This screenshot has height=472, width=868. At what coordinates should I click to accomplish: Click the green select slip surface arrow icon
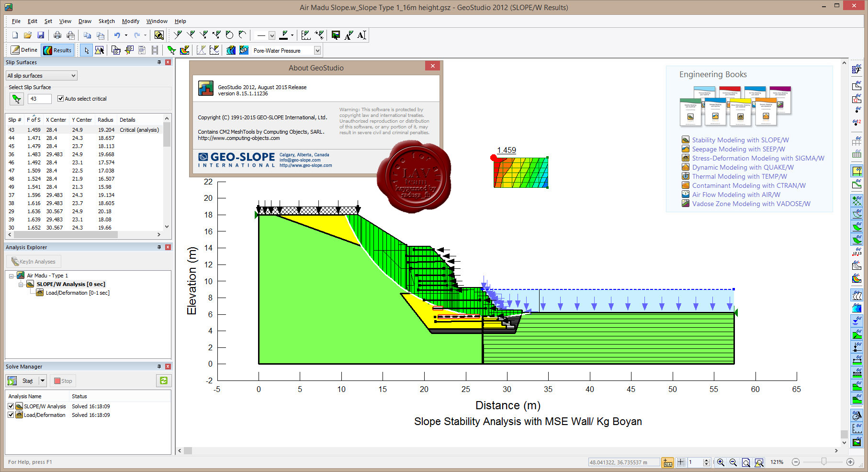click(17, 99)
